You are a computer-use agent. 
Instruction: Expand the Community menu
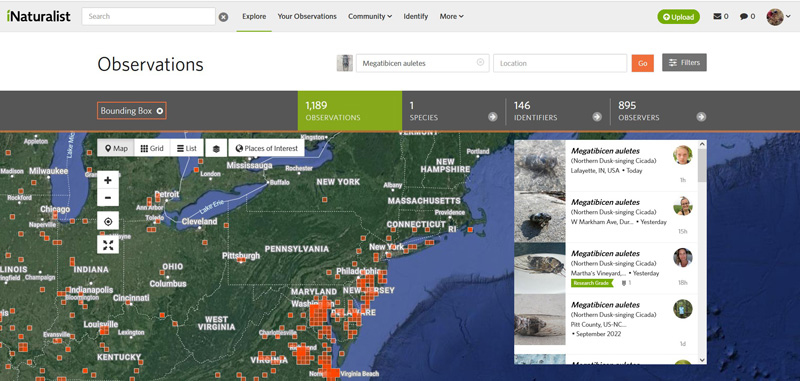click(370, 16)
